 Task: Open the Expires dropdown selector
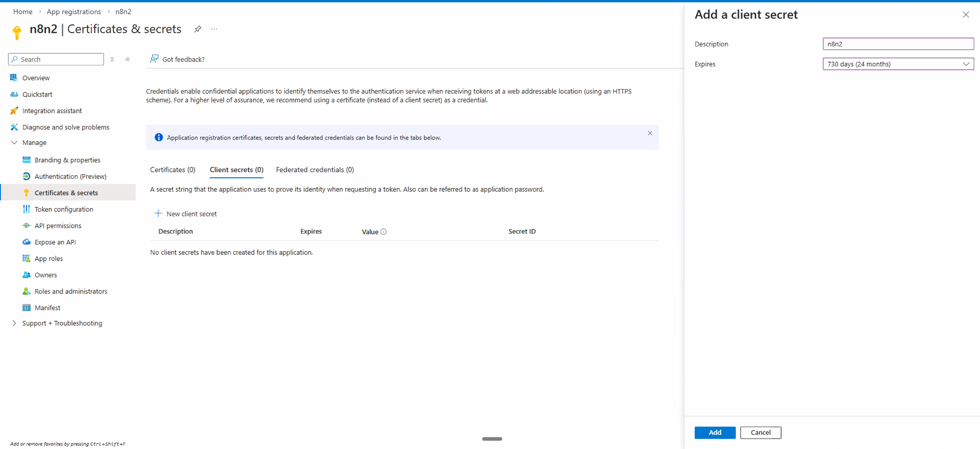966,64
